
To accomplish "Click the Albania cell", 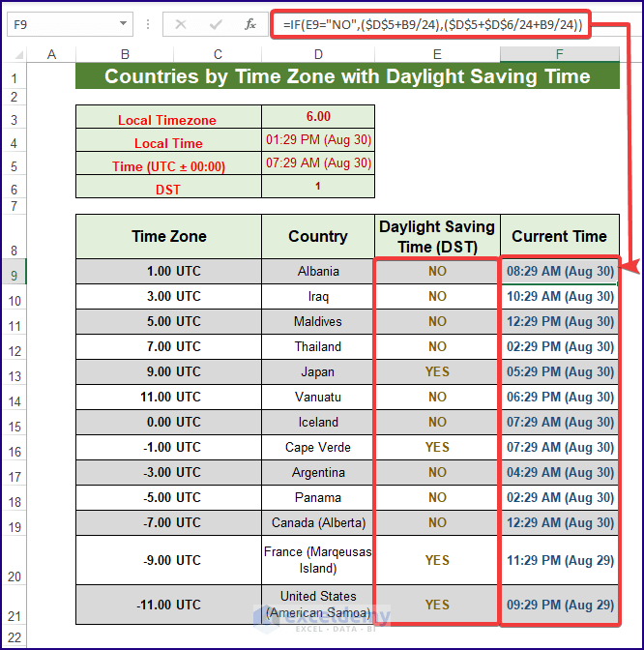I will [x=318, y=272].
